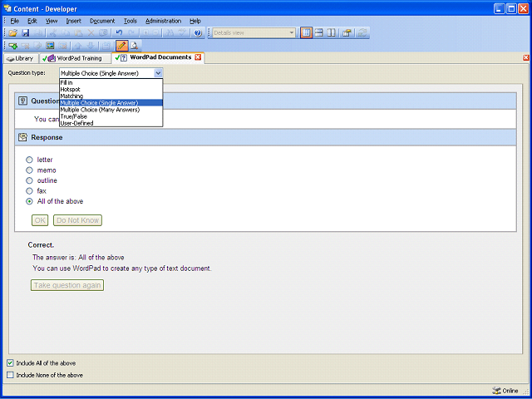Check Include None of the above checkbox

[x=10, y=375]
